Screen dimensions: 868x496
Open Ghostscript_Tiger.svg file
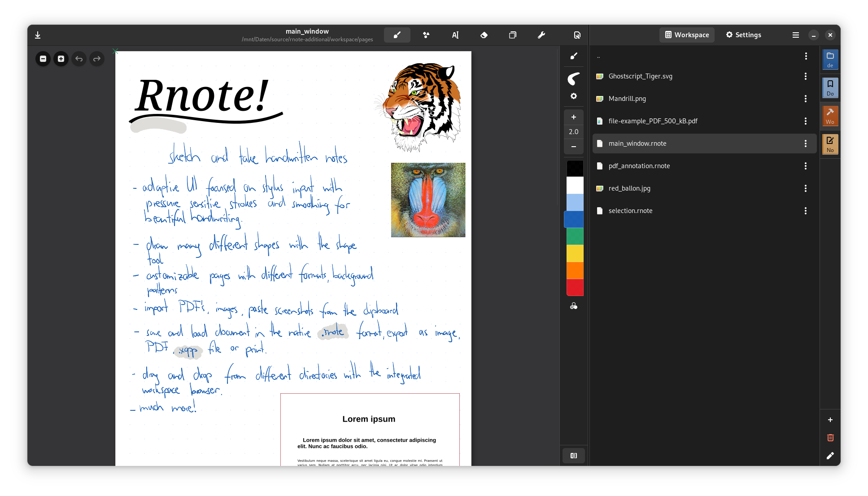pos(704,76)
